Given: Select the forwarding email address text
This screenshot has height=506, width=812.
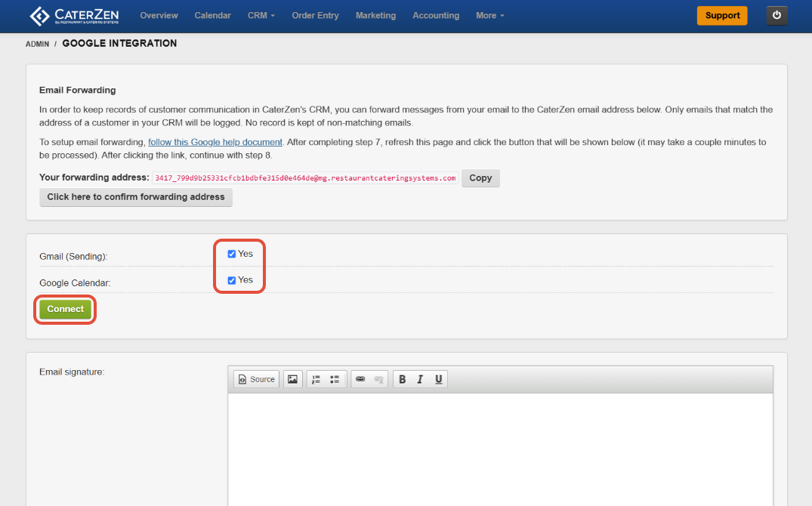Looking at the screenshot, I should pyautogui.click(x=305, y=178).
